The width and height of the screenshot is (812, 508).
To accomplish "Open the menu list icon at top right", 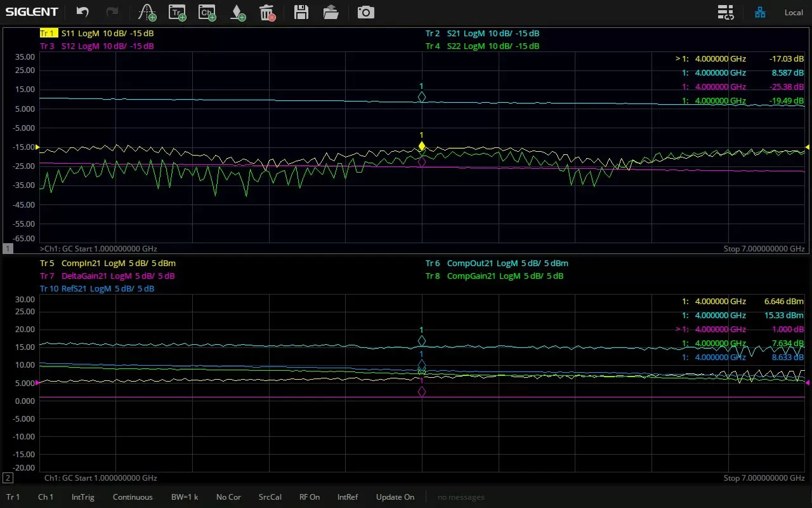I will (725, 12).
